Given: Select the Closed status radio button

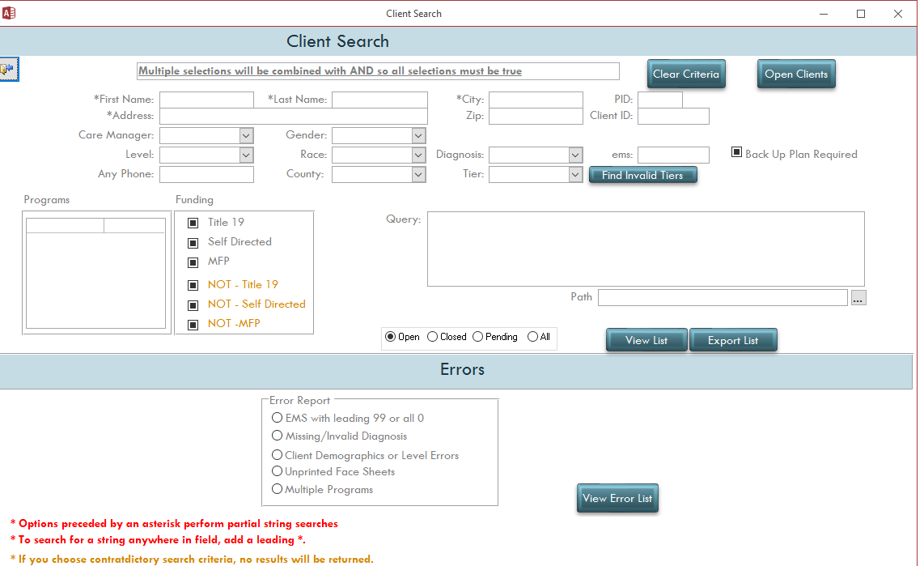Looking at the screenshot, I should pos(433,337).
